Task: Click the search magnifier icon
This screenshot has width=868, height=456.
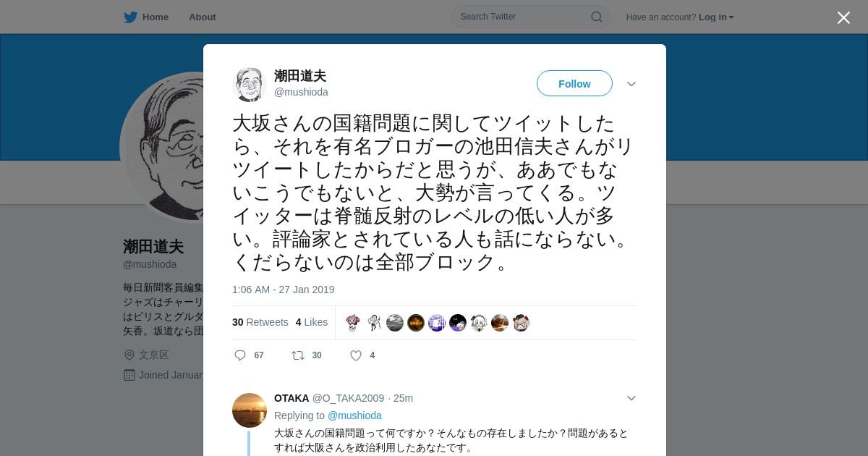Action: (597, 17)
